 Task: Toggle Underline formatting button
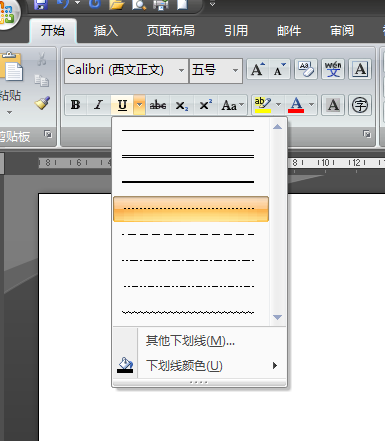pyautogui.click(x=122, y=105)
